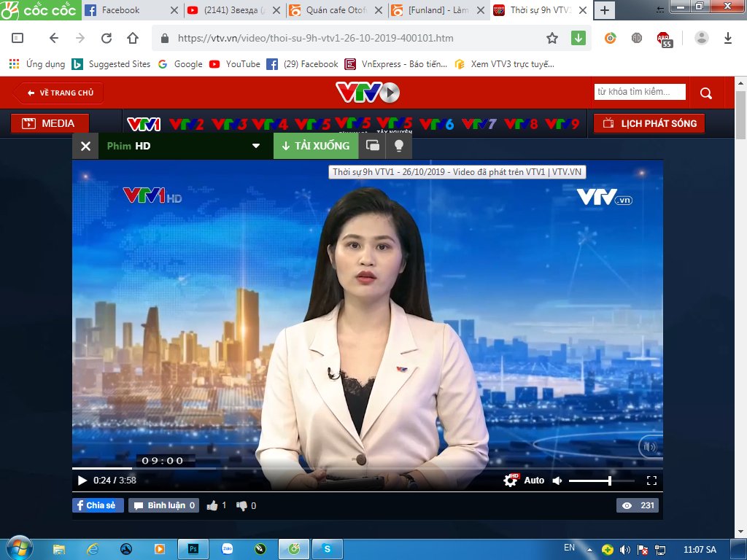Dislike the video with thumbs down
Screen dimensions: 747x560
[241, 506]
